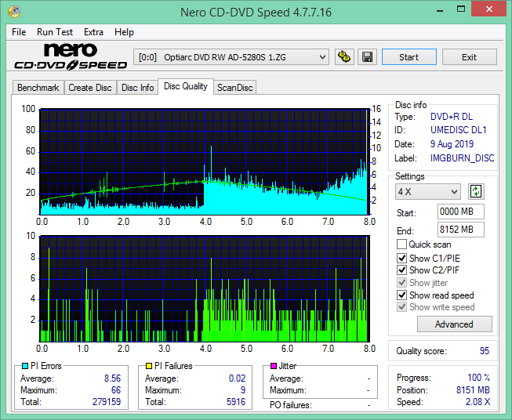Screen dimensions: 512x420
Task: Click the Start button
Action: click(409, 57)
